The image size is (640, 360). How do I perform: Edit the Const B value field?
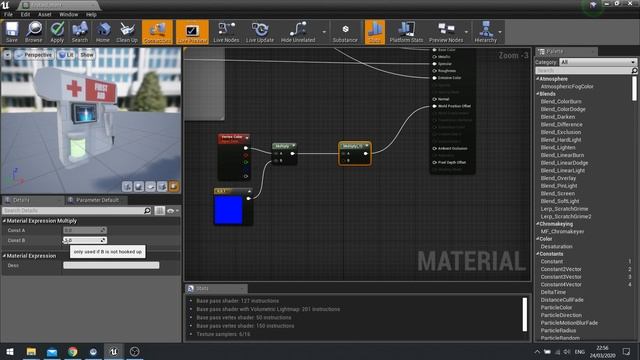pyautogui.click(x=84, y=240)
